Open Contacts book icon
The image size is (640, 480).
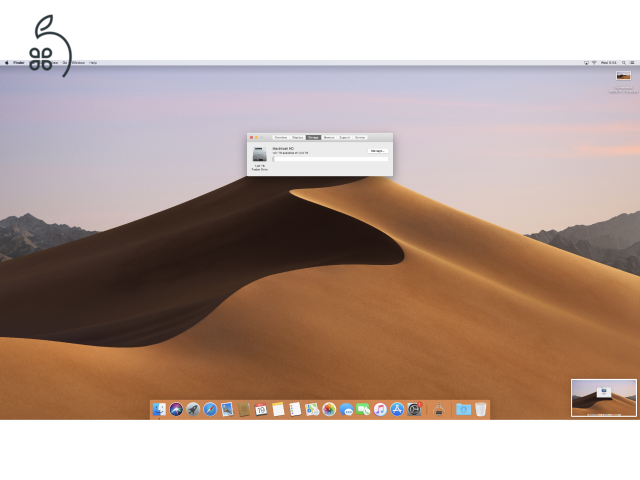244,409
